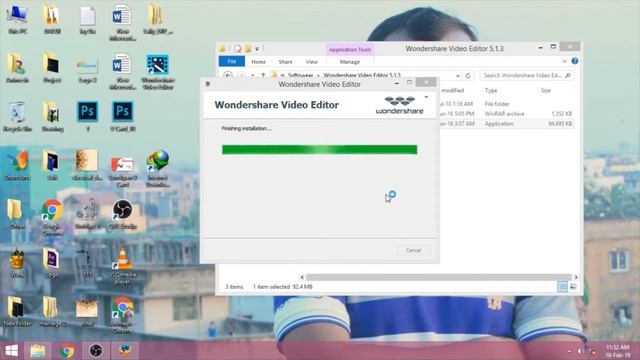Image resolution: width=640 pixels, height=360 pixels.
Task: Click Properties icon in Quick Access Toolbar
Action: [238, 49]
